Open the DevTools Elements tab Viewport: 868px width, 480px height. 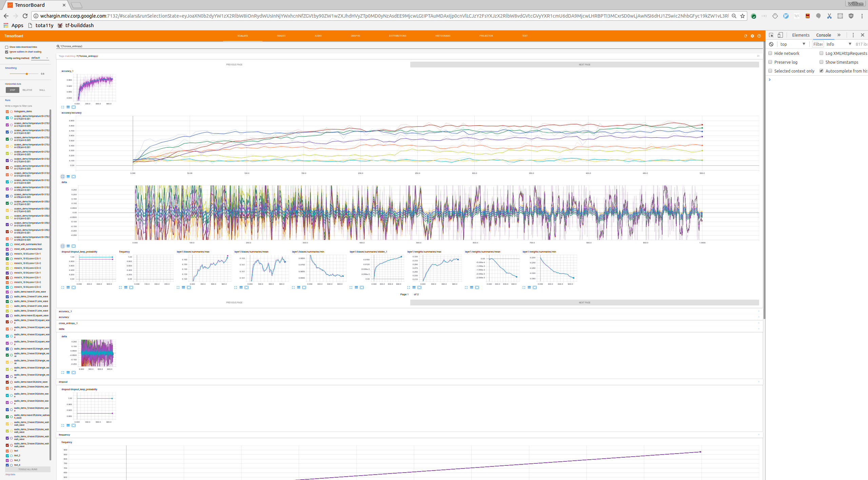pyautogui.click(x=801, y=35)
